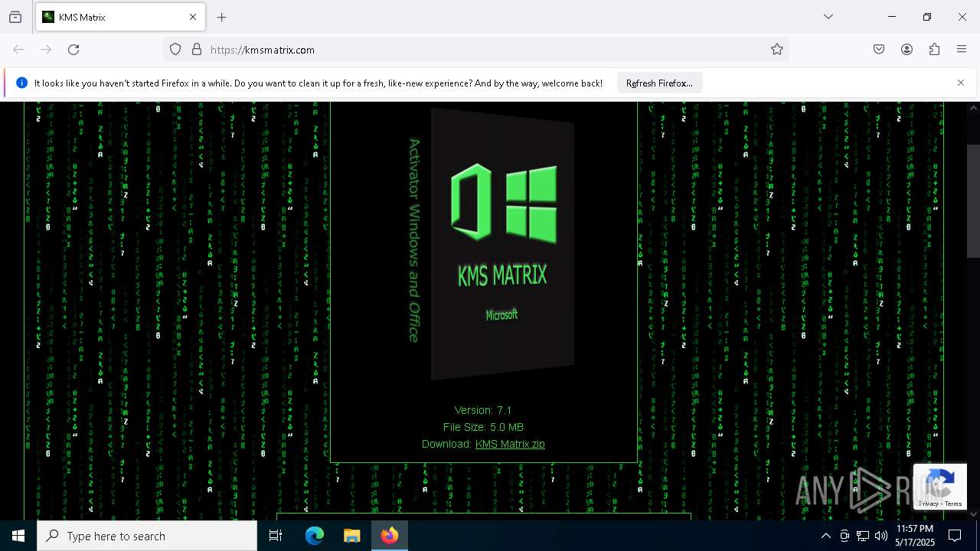
Task: Click the forward navigation arrow
Action: pyautogui.click(x=46, y=50)
